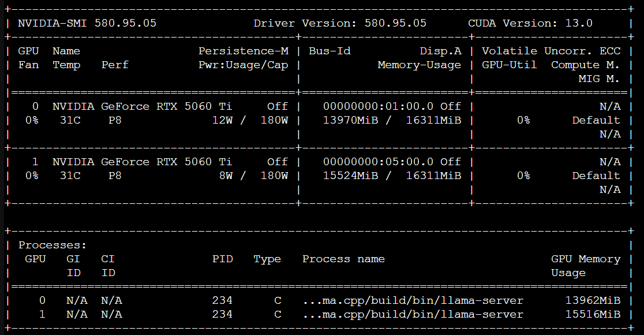Click llama-server process name on 13962MiB row

(x=413, y=301)
